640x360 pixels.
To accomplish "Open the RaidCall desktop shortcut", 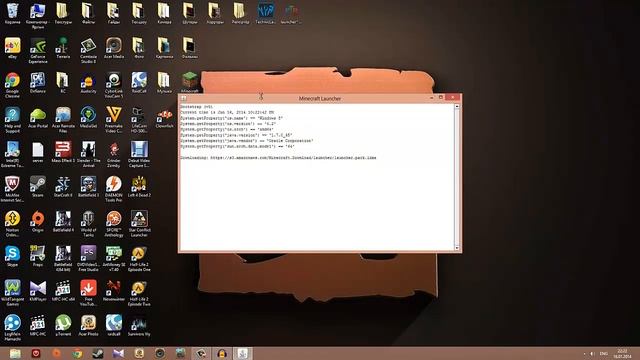I will point(139,83).
